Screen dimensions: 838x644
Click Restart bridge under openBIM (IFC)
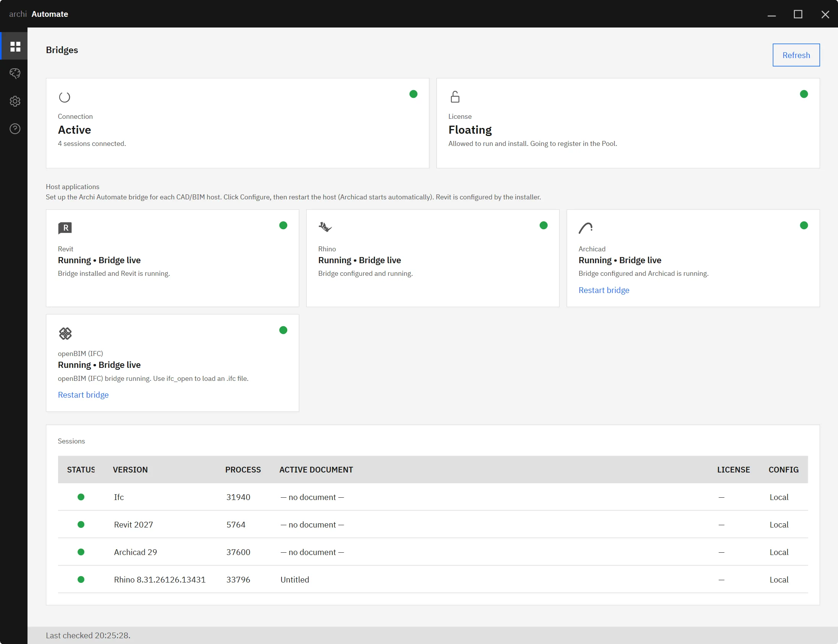tap(83, 395)
